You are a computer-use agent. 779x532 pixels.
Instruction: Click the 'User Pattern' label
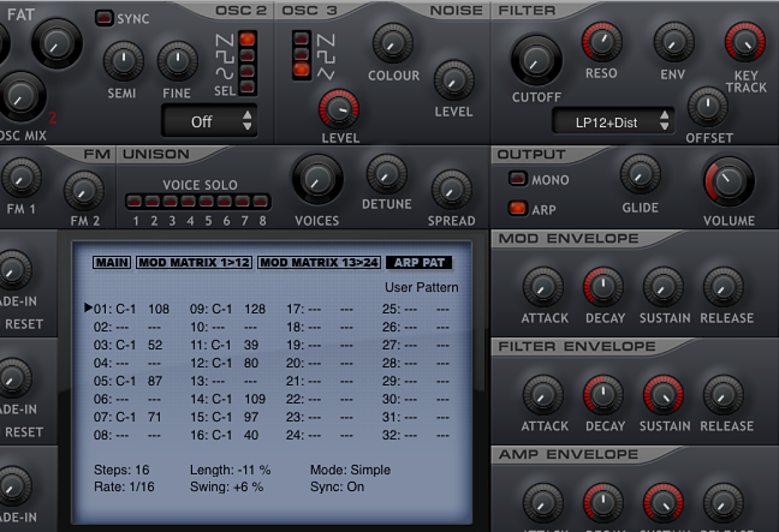(x=422, y=287)
